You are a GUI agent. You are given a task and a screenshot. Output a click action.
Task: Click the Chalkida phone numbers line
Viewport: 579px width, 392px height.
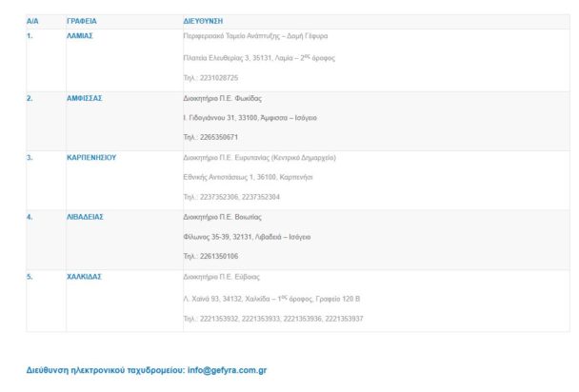tap(272, 319)
